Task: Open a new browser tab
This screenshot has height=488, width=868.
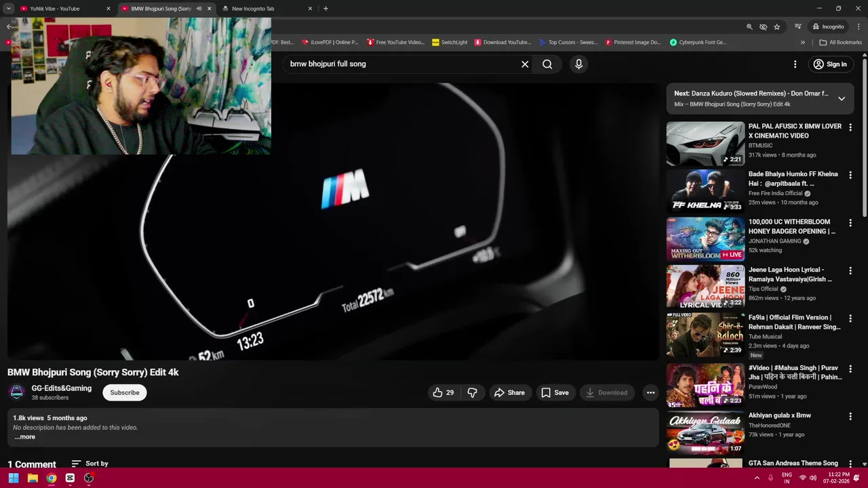Action: pyautogui.click(x=325, y=9)
